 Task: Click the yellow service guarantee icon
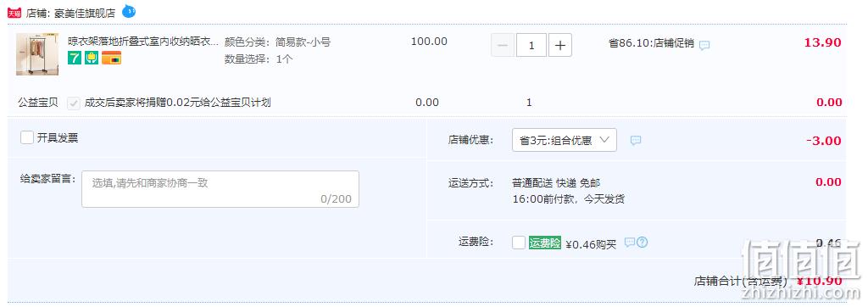[92, 58]
